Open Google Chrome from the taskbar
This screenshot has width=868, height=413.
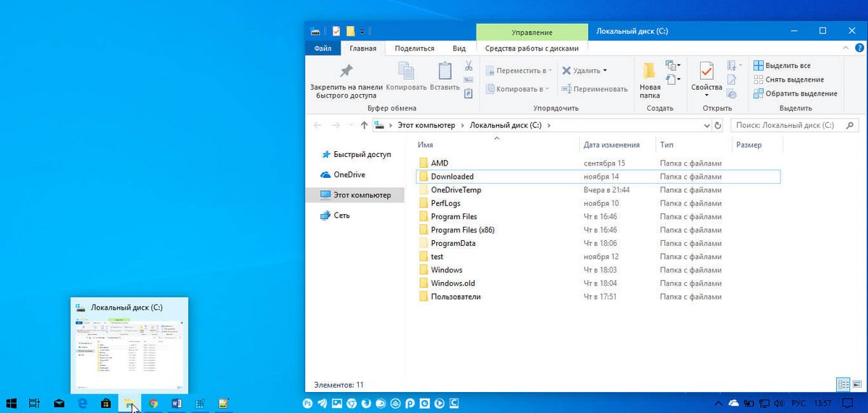point(153,404)
